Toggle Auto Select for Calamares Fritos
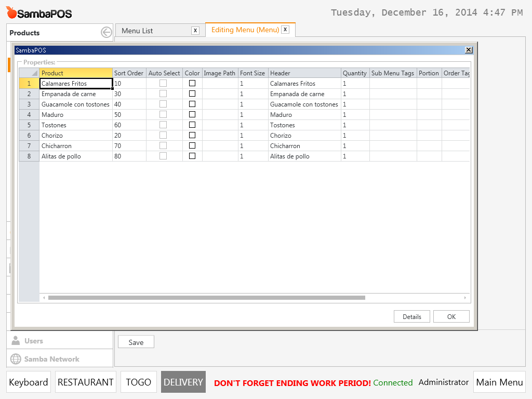The height and width of the screenshot is (399, 532). pyautogui.click(x=163, y=83)
